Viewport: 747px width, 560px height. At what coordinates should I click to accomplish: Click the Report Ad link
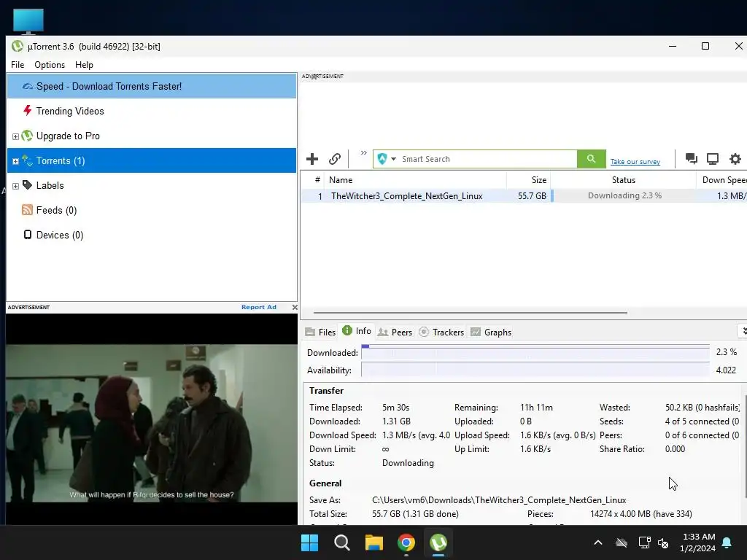click(x=259, y=307)
